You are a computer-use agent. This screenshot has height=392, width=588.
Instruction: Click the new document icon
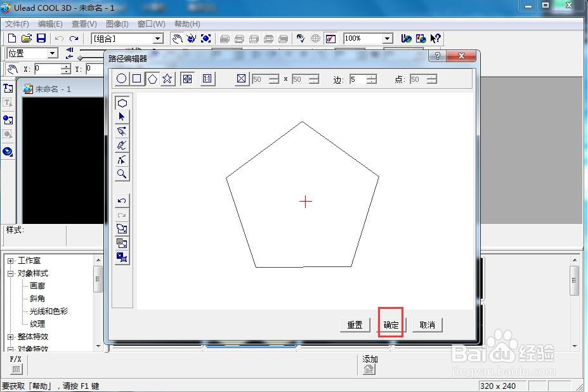(x=12, y=38)
